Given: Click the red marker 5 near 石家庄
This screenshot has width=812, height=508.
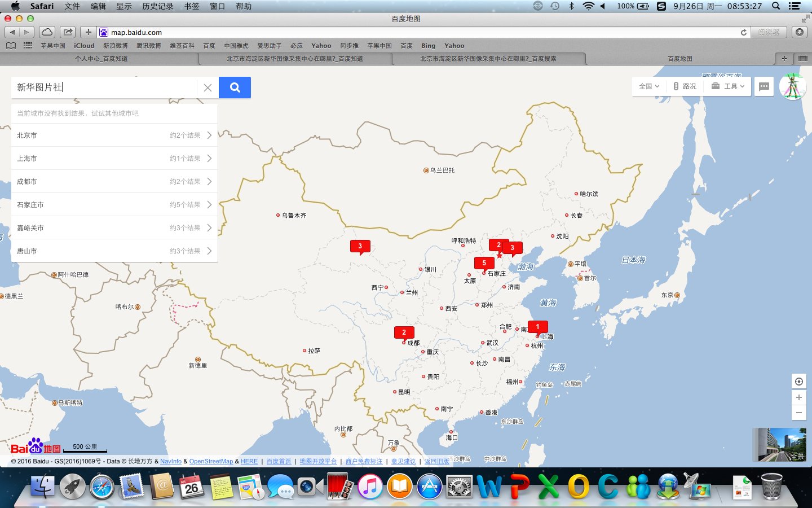Looking at the screenshot, I should [484, 263].
